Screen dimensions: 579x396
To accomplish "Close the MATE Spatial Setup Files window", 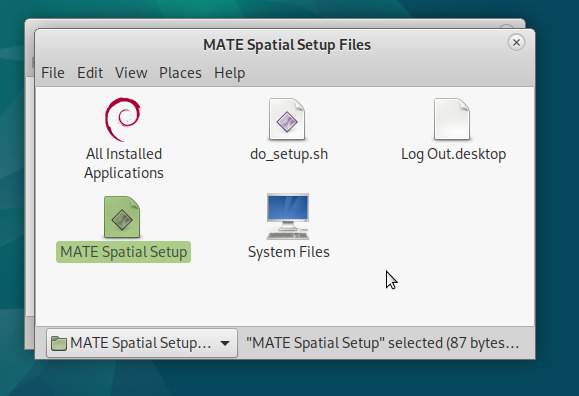I will (x=516, y=42).
